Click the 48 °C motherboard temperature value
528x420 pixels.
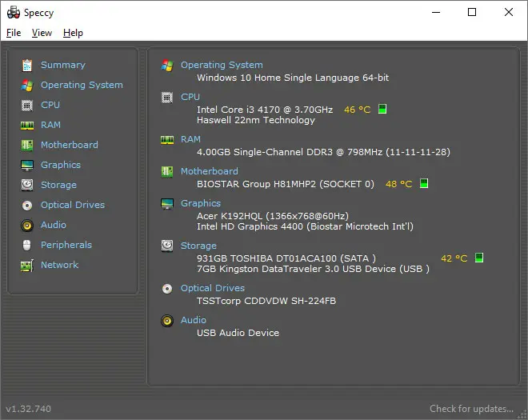[398, 184]
